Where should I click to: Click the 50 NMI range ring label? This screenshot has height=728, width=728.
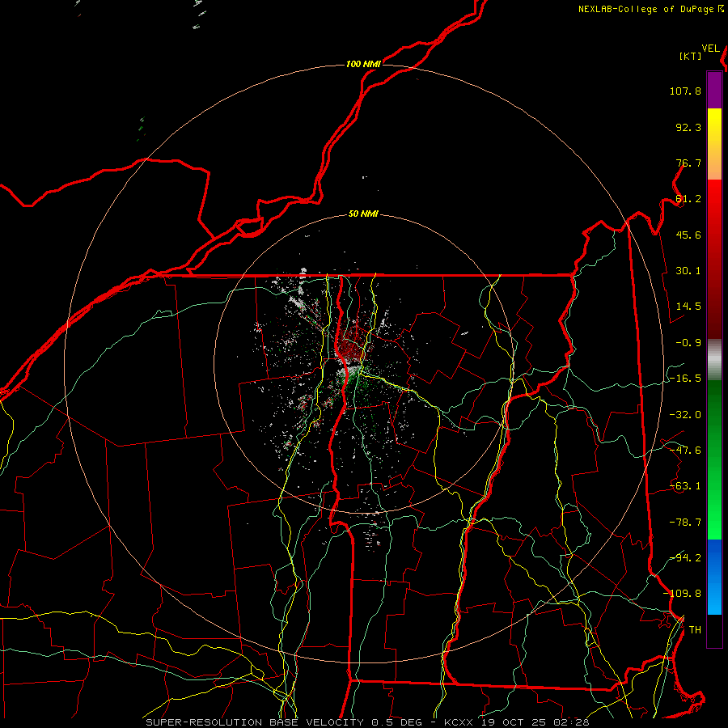pos(363,214)
